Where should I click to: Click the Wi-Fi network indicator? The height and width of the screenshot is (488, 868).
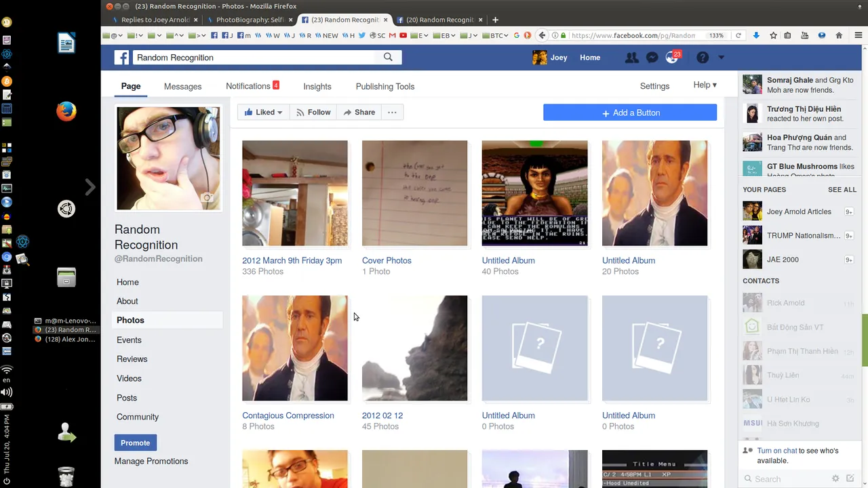click(7, 369)
